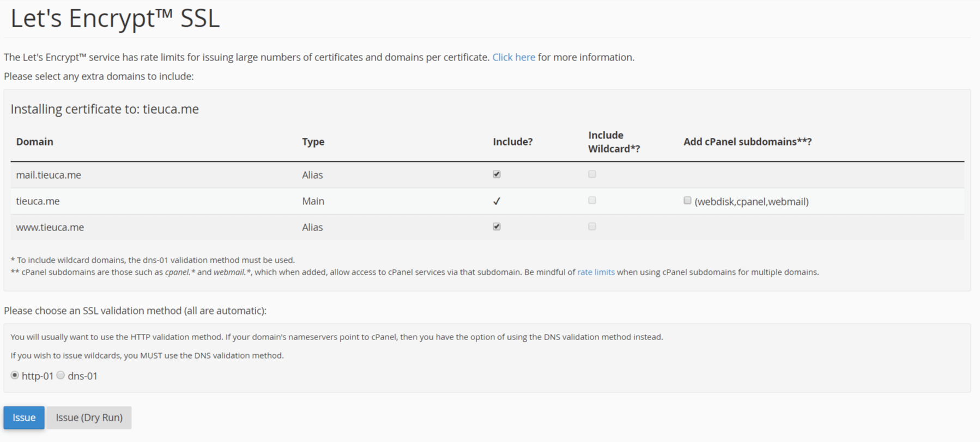
Task: Click 'Alias' type for mail.tieuca.me
Action: click(312, 175)
